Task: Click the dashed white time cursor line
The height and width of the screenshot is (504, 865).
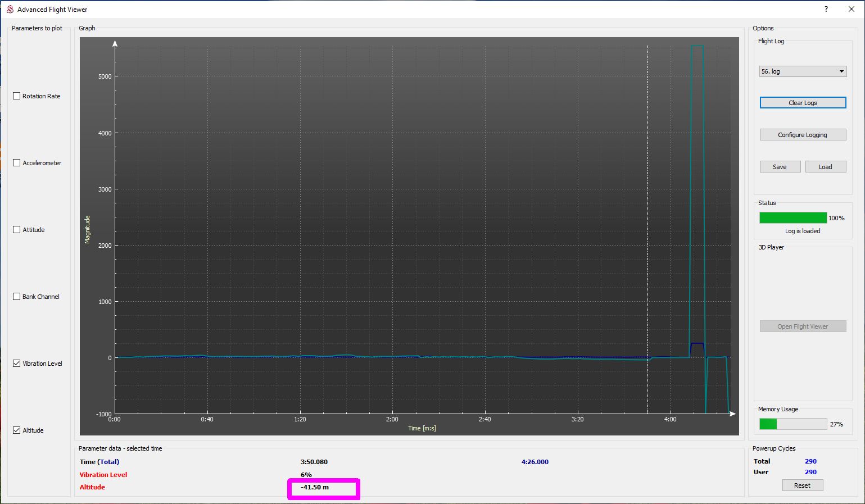Action: (647, 225)
